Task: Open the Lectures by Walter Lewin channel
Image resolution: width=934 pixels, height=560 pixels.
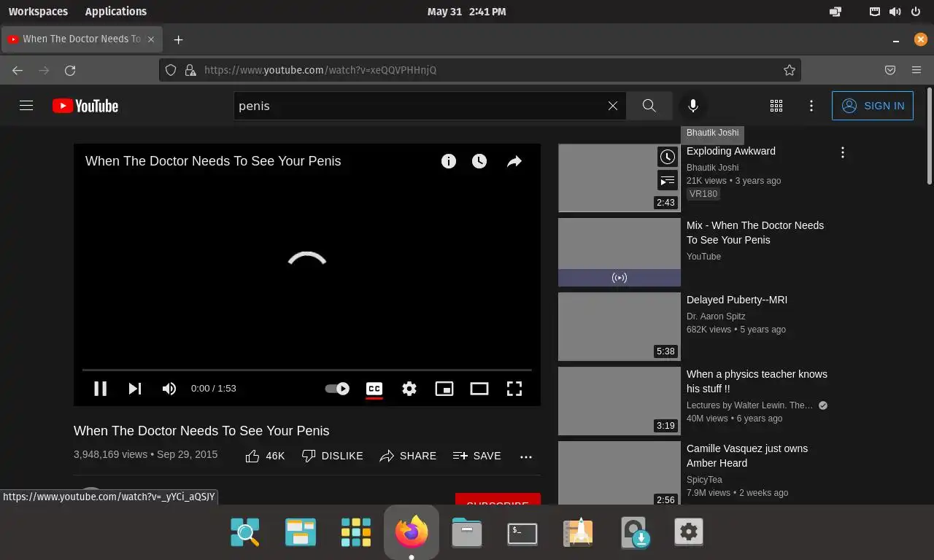Action: pyautogui.click(x=749, y=405)
